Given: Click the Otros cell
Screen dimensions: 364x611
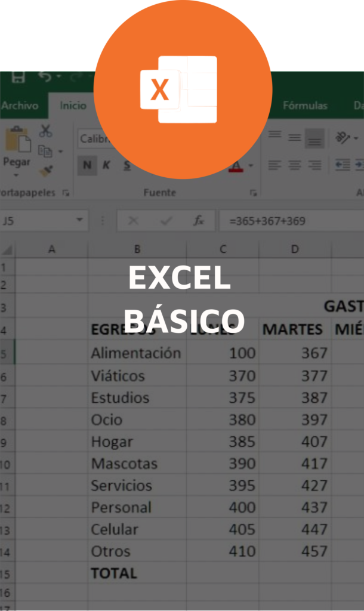Looking at the screenshot, I should pos(137,551).
